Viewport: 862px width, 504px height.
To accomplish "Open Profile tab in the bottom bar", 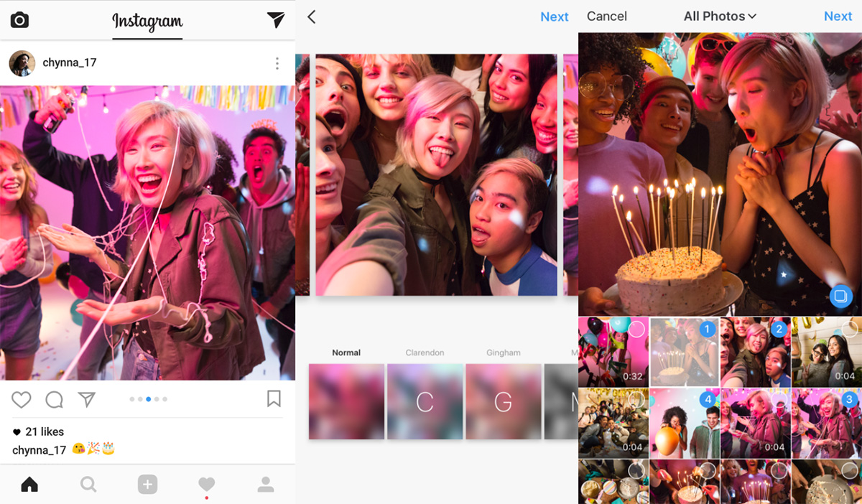I will coord(266,485).
